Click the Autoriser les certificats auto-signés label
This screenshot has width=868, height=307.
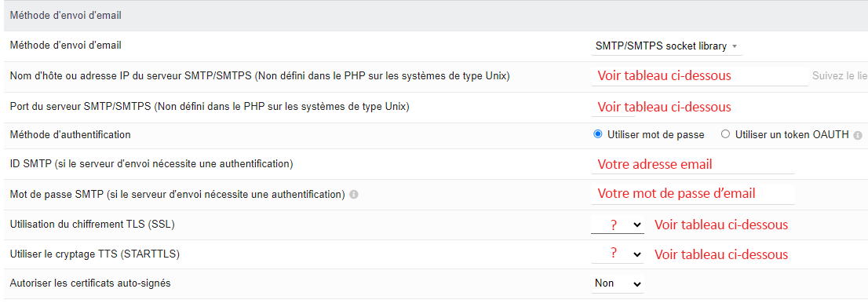click(x=90, y=283)
